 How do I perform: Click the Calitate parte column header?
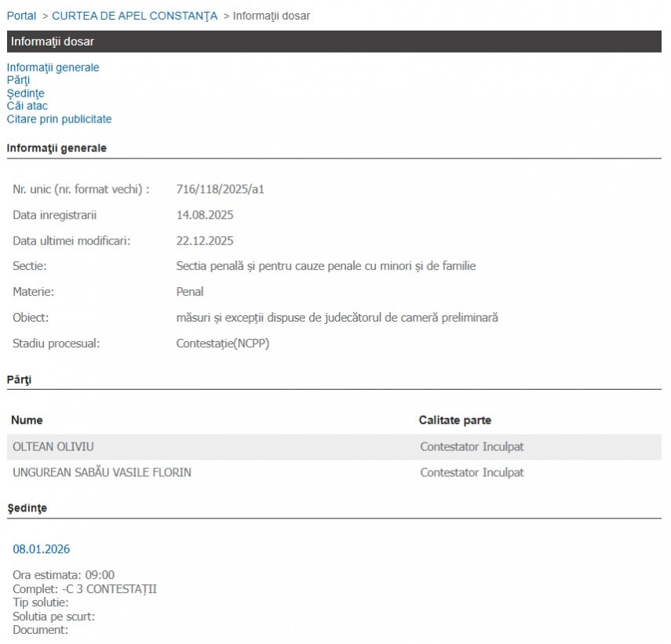454,420
